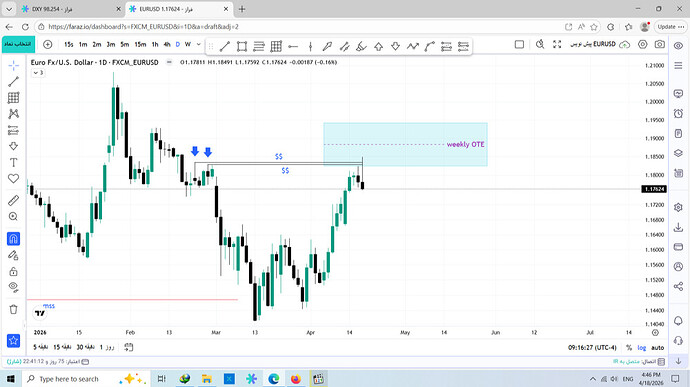The width and height of the screenshot is (690, 387).
Task: Select the W weekly timeframe
Action: click(188, 44)
